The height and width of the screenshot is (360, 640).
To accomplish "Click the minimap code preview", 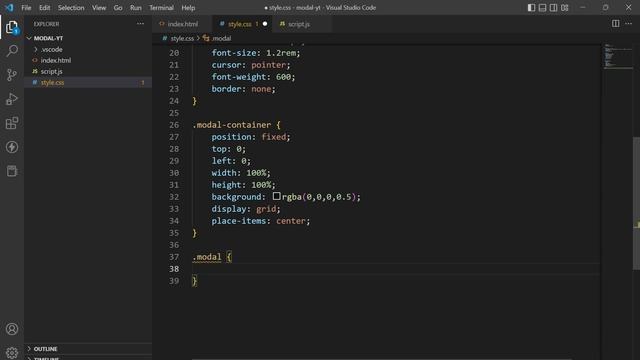I will [617, 56].
